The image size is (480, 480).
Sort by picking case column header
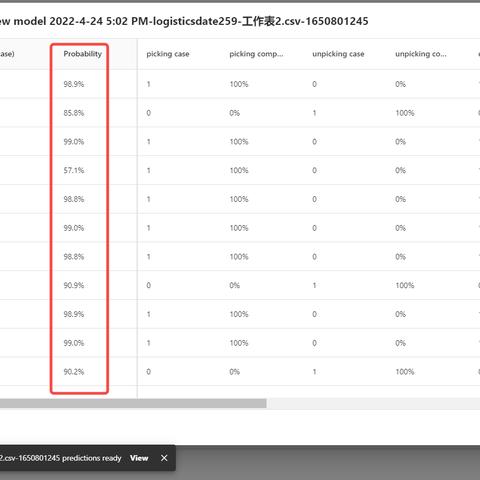168,54
